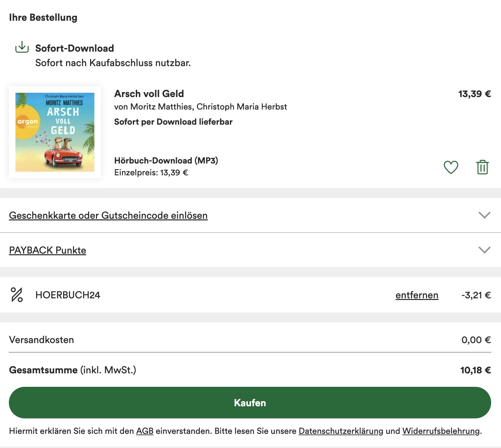Open the product title "Arsch voll Geld"
This screenshot has width=501, height=448.
[149, 94]
